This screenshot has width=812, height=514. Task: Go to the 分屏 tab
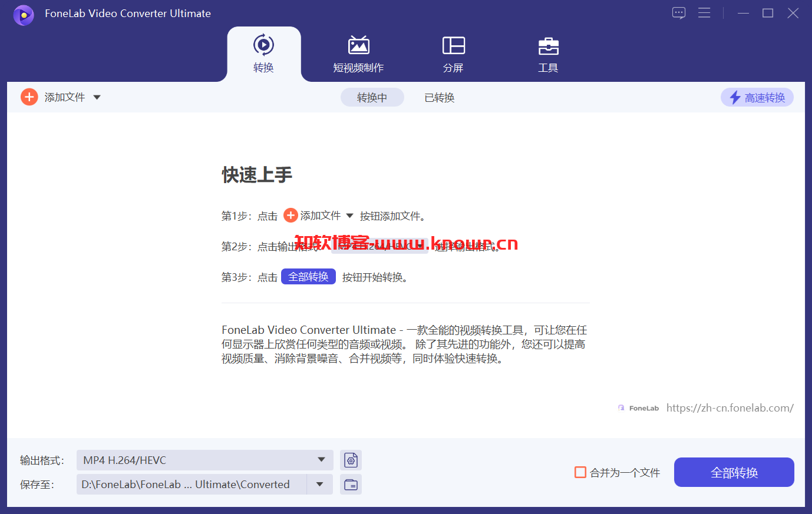tap(453, 54)
